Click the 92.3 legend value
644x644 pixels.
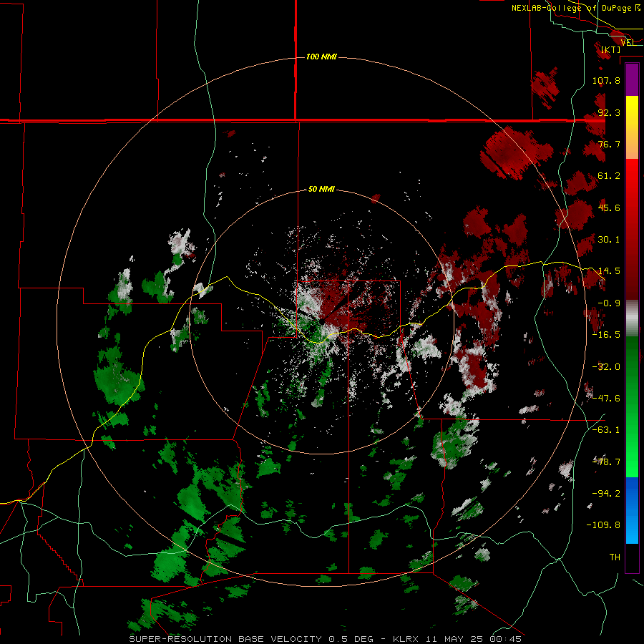609,112
